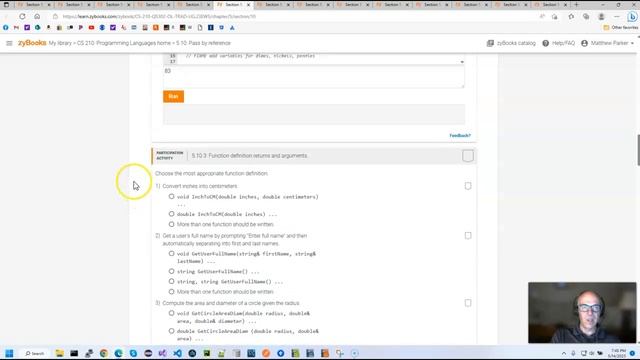Open a new browser tab
The height and width of the screenshot is (360, 640).
click(x=576, y=5)
